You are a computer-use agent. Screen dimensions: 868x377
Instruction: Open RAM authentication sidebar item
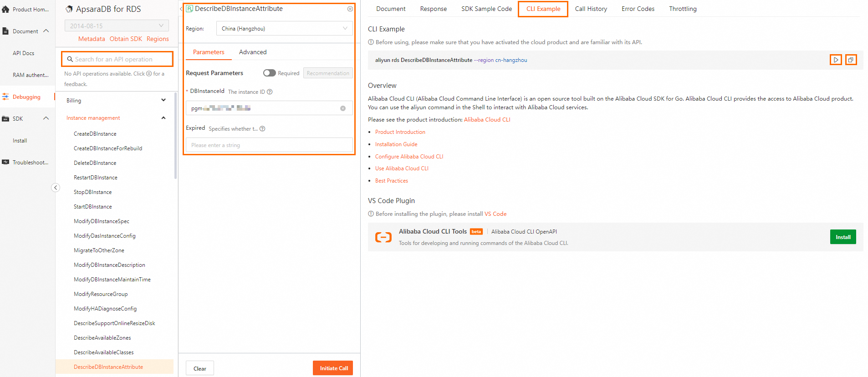pyautogui.click(x=31, y=75)
